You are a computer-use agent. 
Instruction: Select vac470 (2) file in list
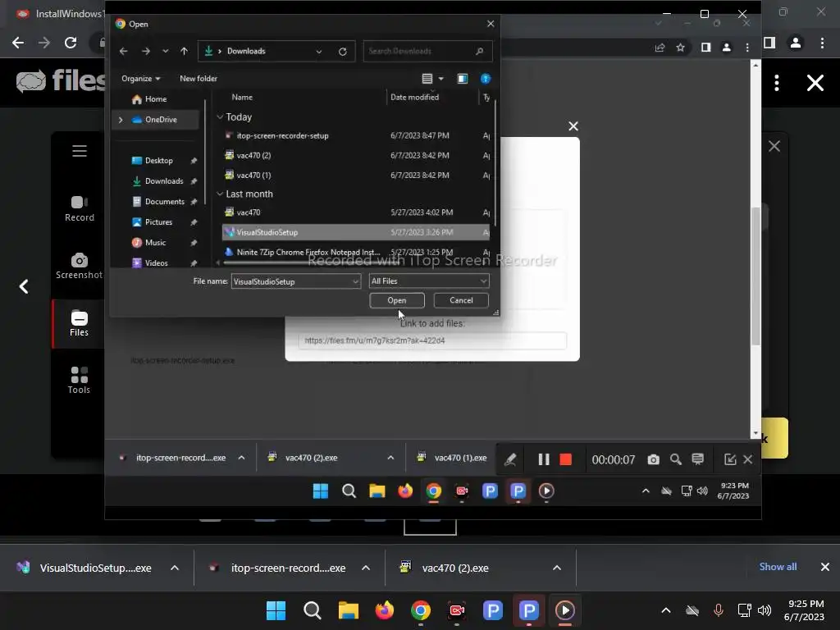356,155
